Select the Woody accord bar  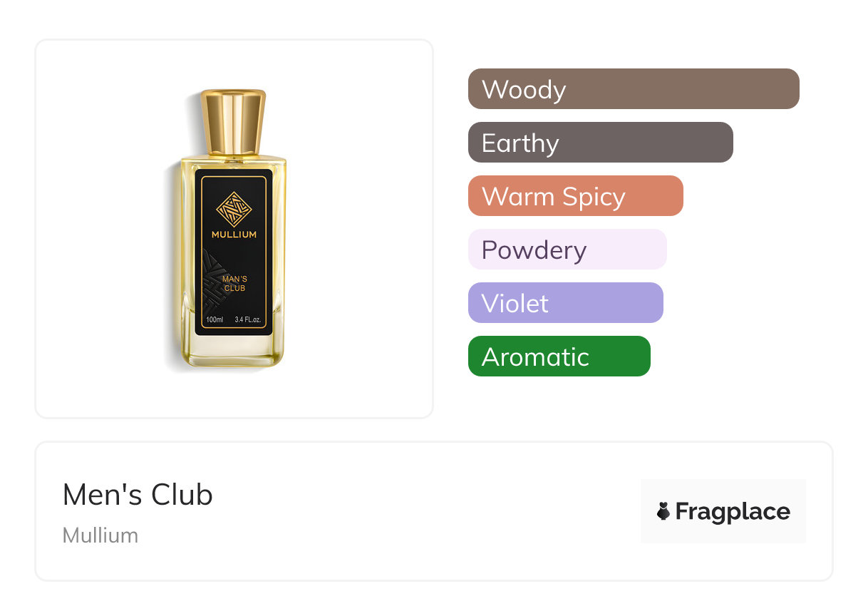click(634, 89)
